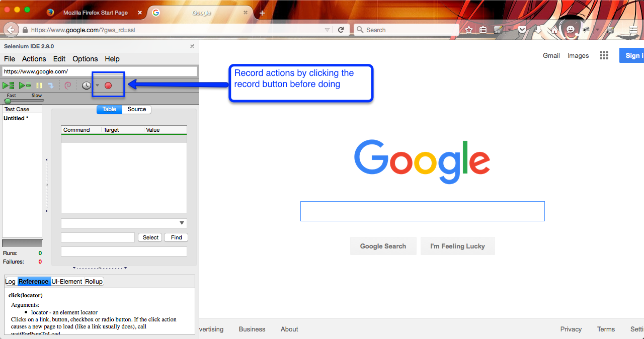This screenshot has width=644, height=339.
Task: Play current test case
Action: [25, 86]
